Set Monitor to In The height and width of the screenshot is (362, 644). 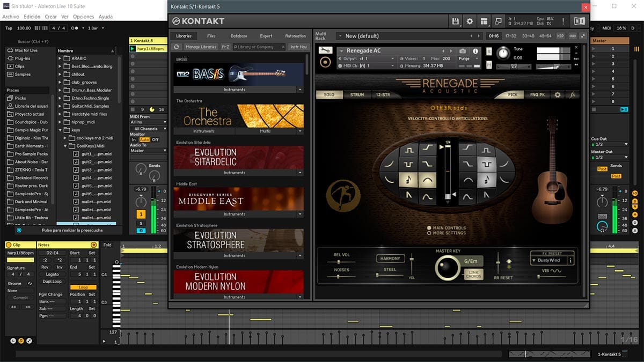point(134,139)
